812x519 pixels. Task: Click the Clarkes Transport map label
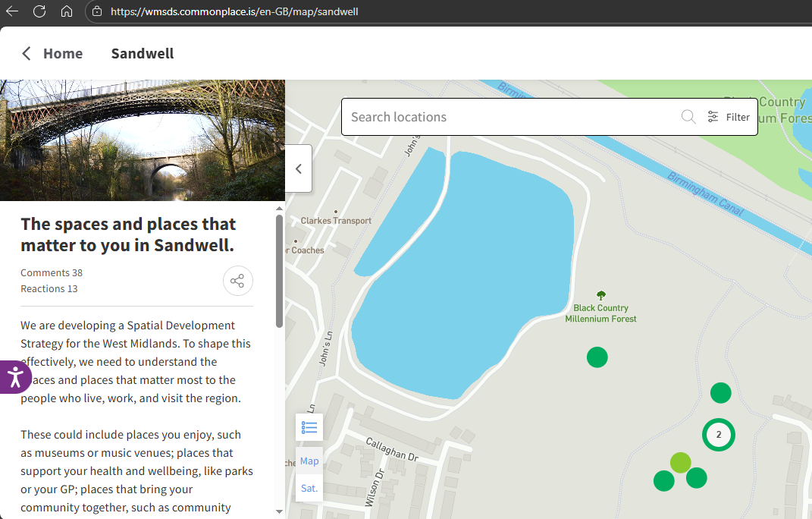point(336,220)
